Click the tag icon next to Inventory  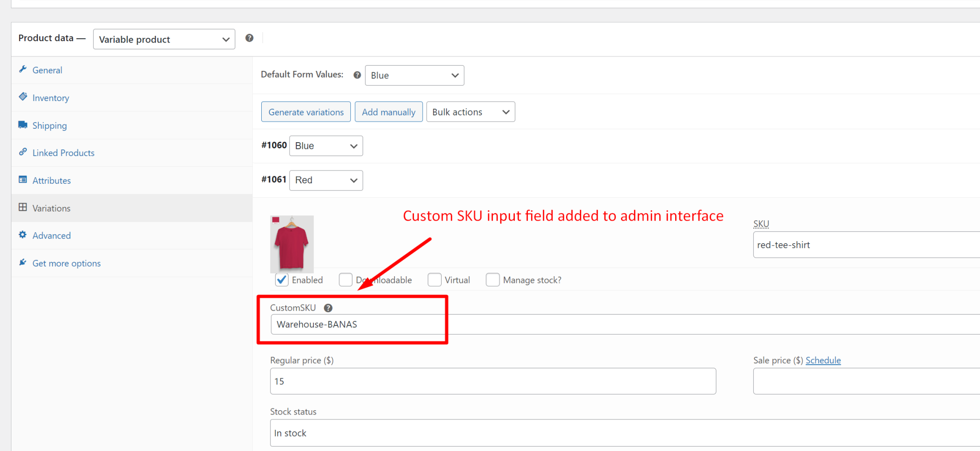[x=23, y=97]
